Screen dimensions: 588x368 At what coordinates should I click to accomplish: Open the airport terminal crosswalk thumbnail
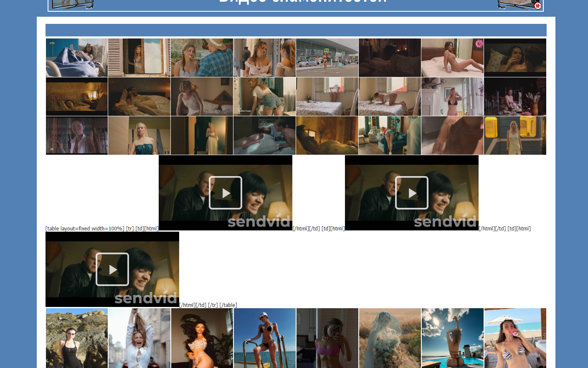click(x=327, y=58)
